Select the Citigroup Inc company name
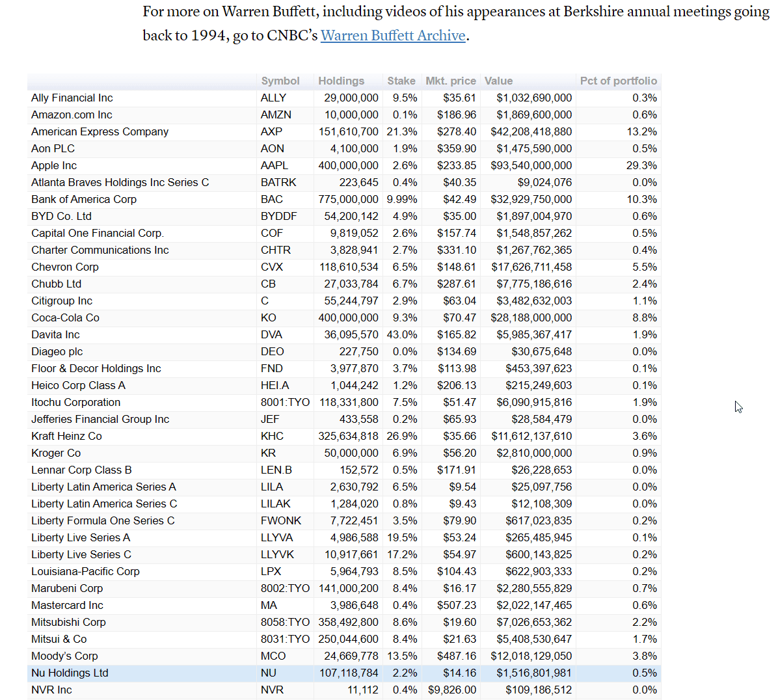 coord(62,301)
